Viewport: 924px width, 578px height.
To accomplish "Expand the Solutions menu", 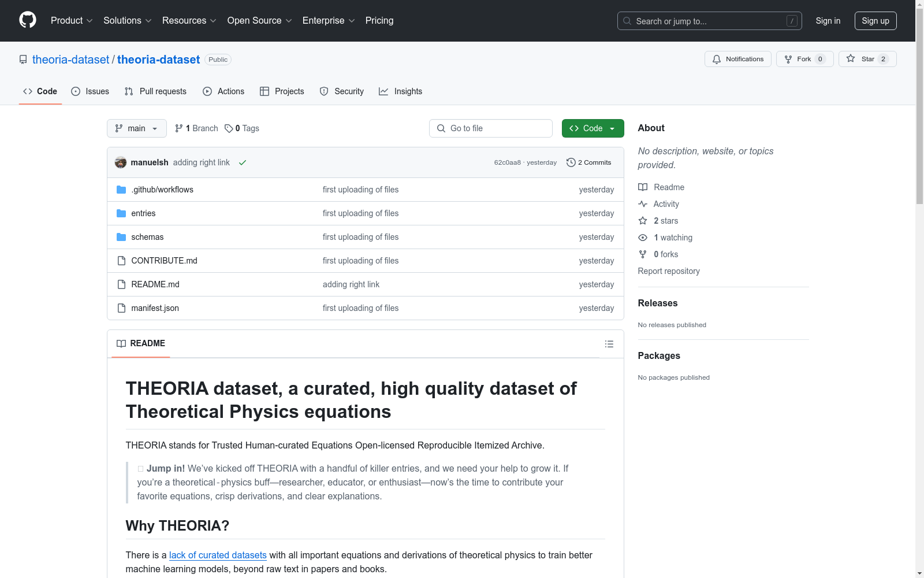I will point(128,21).
